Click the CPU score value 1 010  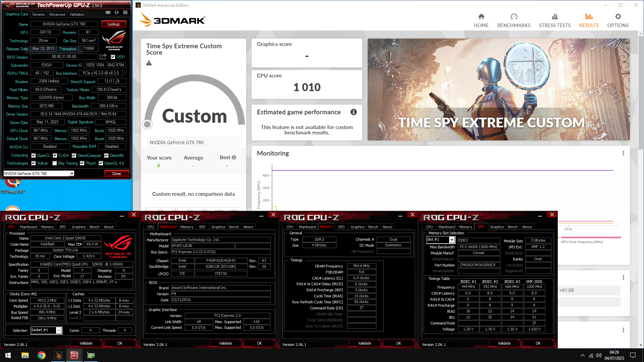pos(307,87)
